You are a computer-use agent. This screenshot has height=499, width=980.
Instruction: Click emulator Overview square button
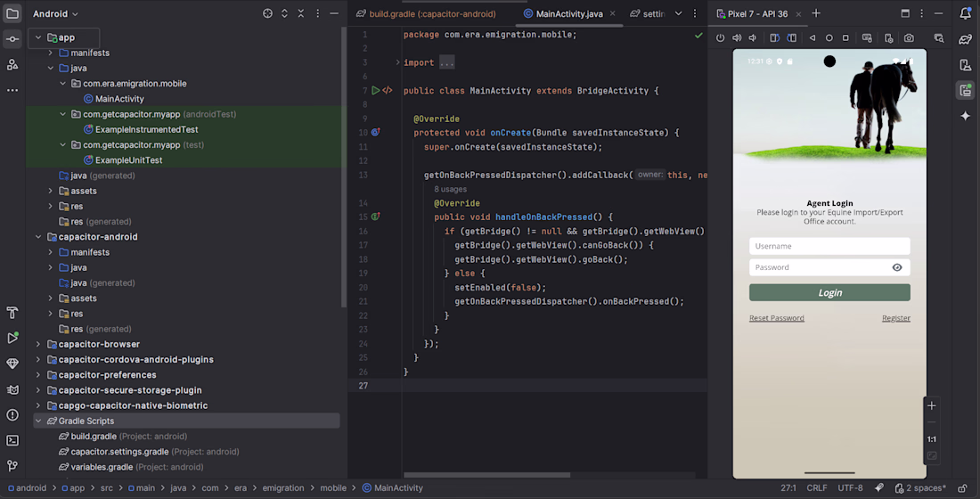point(845,38)
